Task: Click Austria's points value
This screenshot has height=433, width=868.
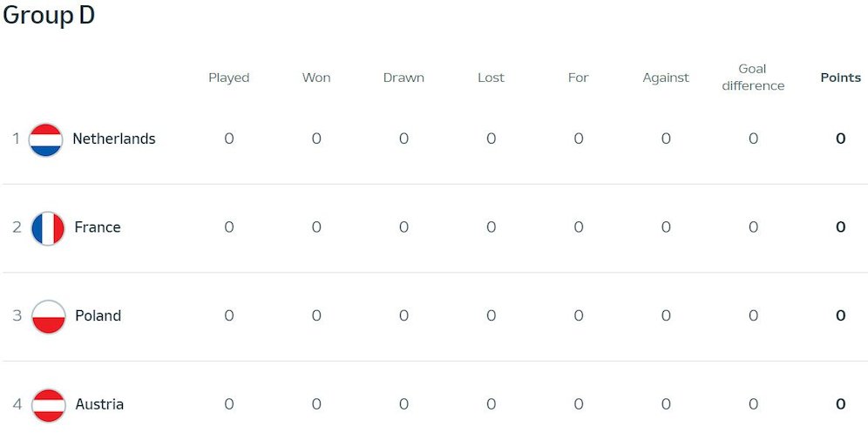Action: 840,404
